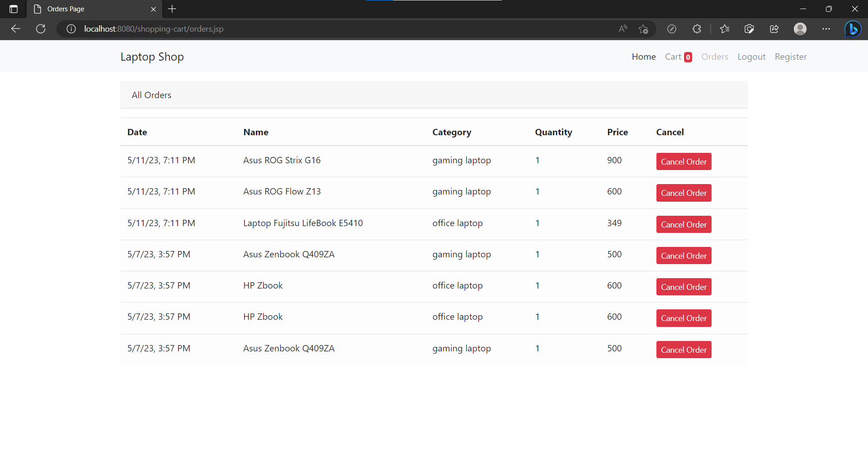The height and width of the screenshot is (464, 868).
Task: Open the Favorites list icon
Action: 725,29
